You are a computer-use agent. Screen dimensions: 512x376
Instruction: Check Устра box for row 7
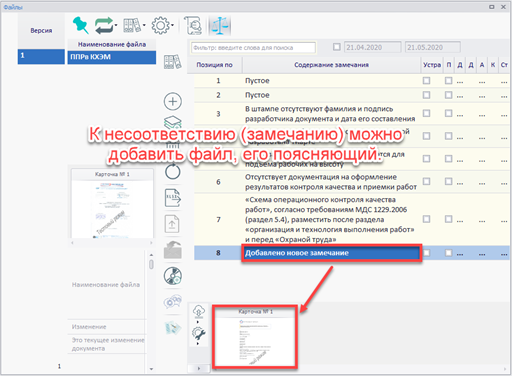[426, 219]
